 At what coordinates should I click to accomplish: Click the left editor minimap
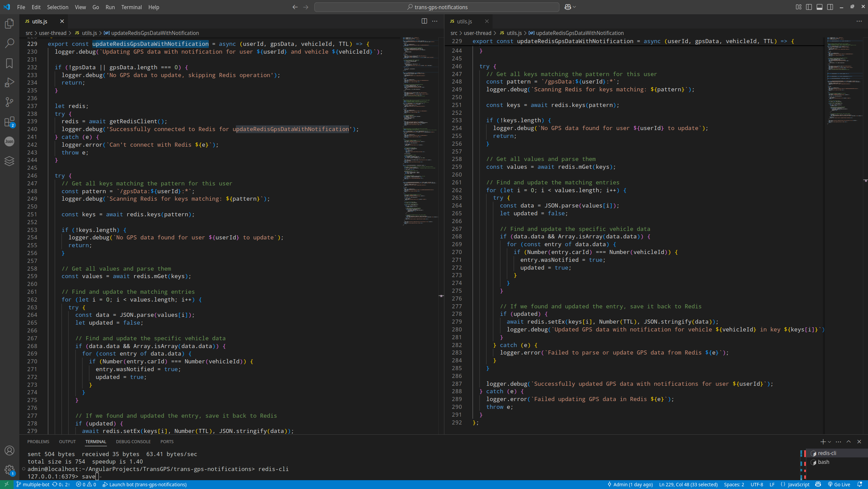click(x=420, y=129)
